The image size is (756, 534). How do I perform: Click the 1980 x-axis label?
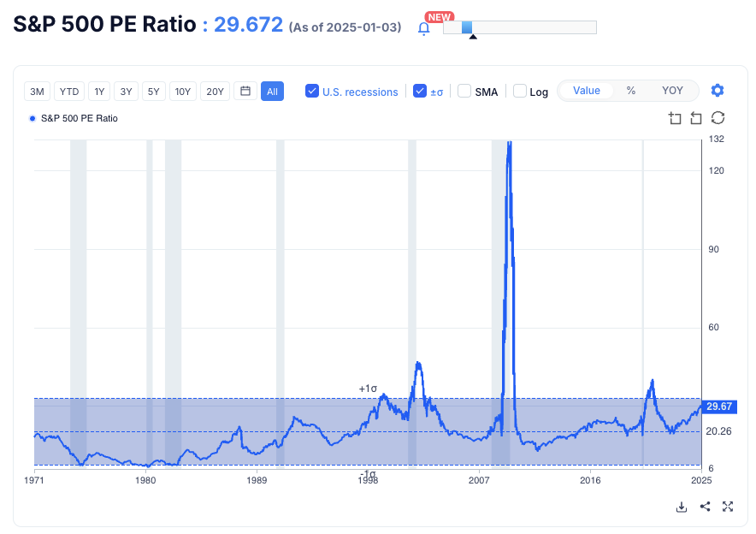pos(145,480)
